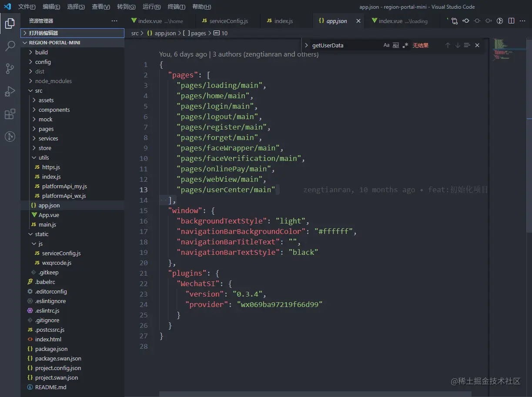Close the app.json editor tab
Image resolution: width=532 pixels, height=397 pixels.
[x=358, y=21]
